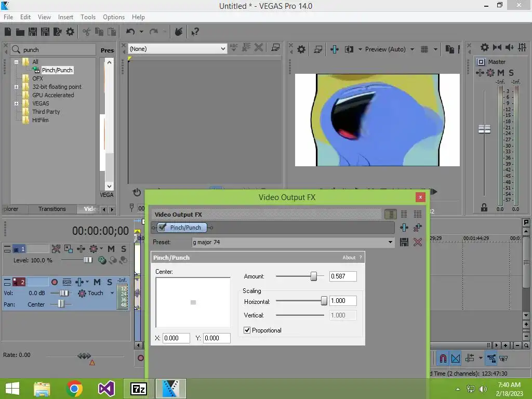Open master bus audio properties gear

click(485, 47)
